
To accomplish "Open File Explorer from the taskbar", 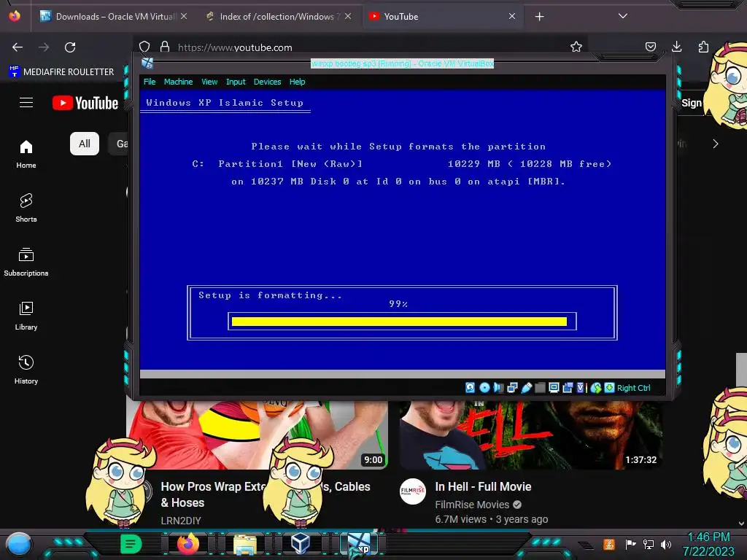I will (244, 544).
